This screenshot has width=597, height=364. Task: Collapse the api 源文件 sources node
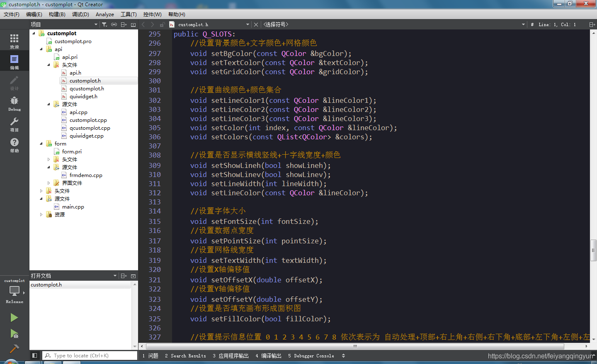pyautogui.click(x=49, y=104)
